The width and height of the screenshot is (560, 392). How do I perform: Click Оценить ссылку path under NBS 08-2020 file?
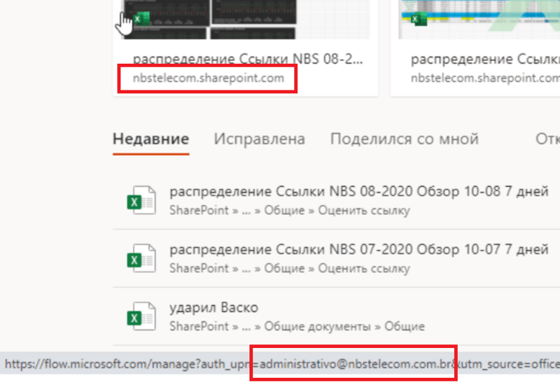364,210
